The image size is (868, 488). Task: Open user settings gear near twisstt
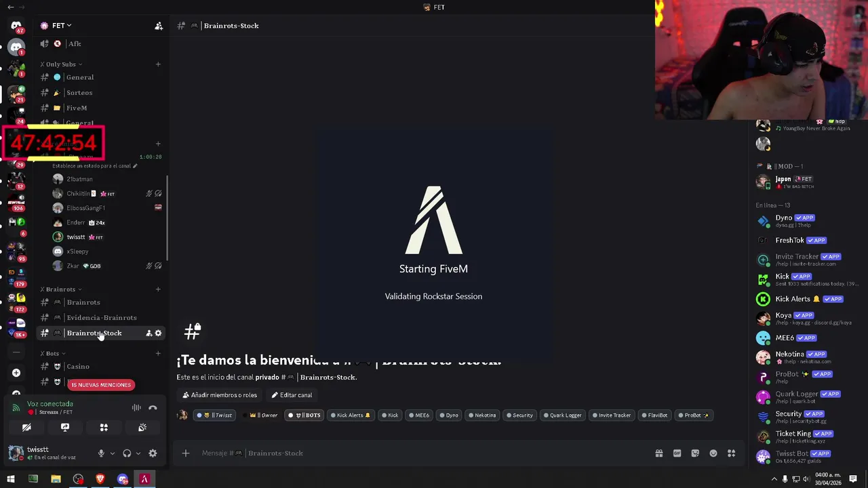coord(153,453)
